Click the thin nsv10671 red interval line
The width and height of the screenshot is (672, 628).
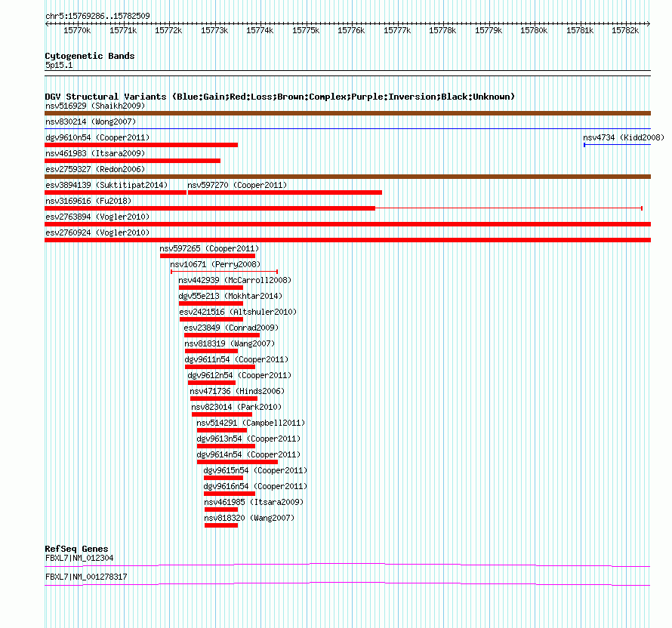(224, 272)
